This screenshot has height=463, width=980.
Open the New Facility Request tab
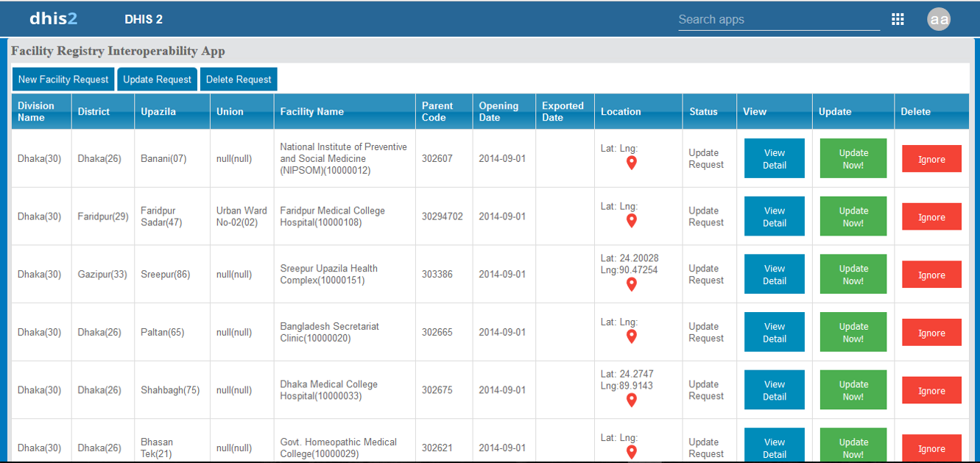[x=63, y=79]
